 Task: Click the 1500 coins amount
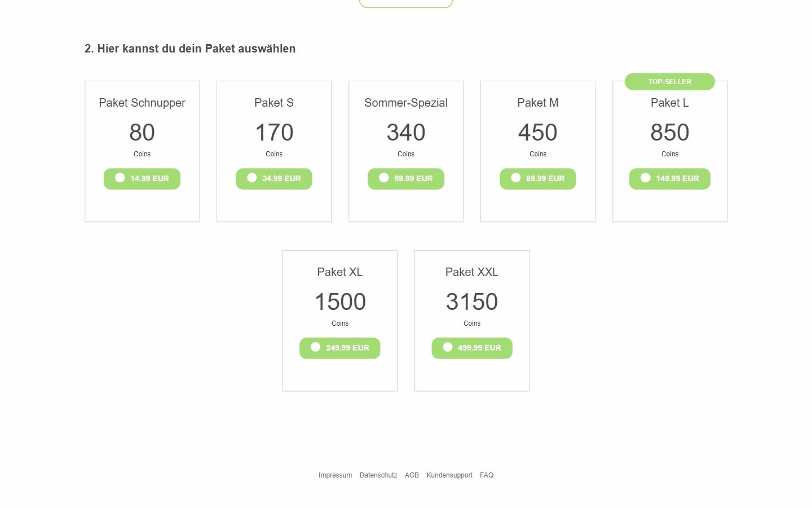(340, 302)
